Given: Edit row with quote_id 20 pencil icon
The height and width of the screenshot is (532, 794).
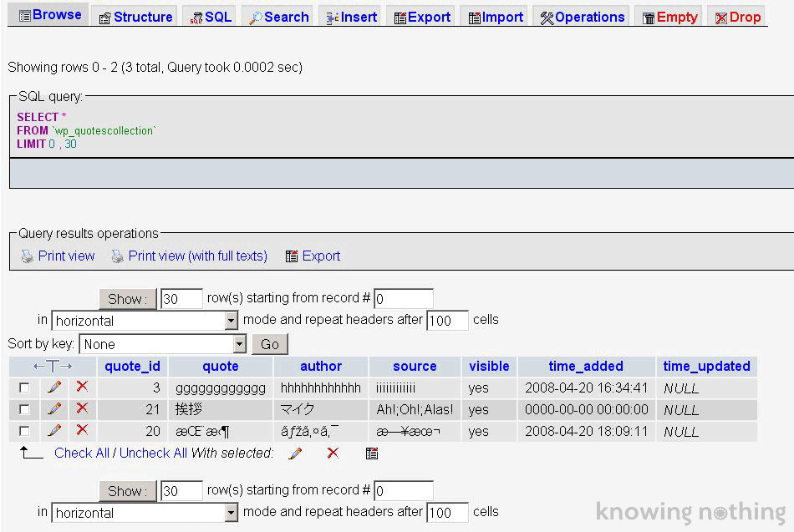Looking at the screenshot, I should (x=54, y=430).
